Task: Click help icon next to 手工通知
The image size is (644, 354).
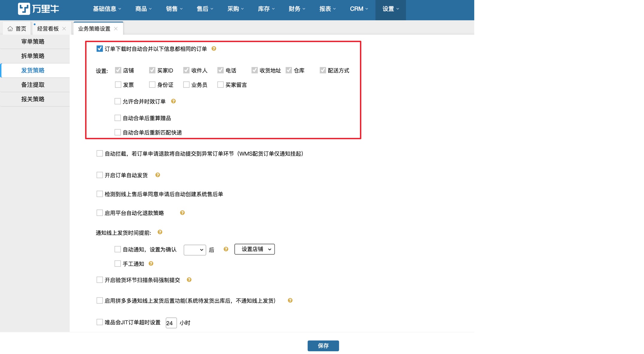Action: coord(151,264)
